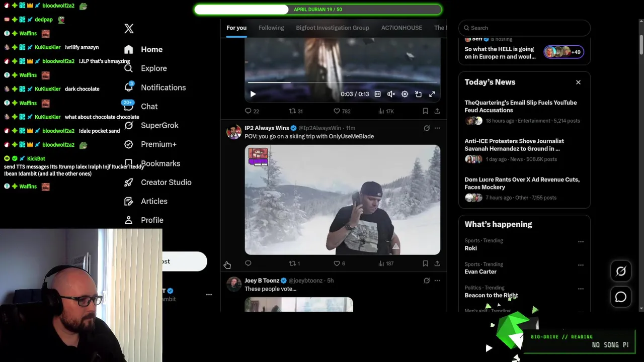Viewport: 644px width, 362px height.
Task: Open the AC7IONHOUSE tab
Action: coord(401,28)
